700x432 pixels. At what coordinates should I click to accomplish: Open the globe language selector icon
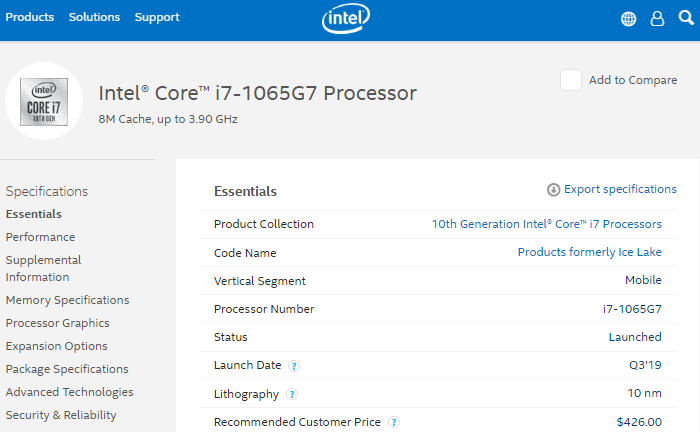tap(629, 18)
